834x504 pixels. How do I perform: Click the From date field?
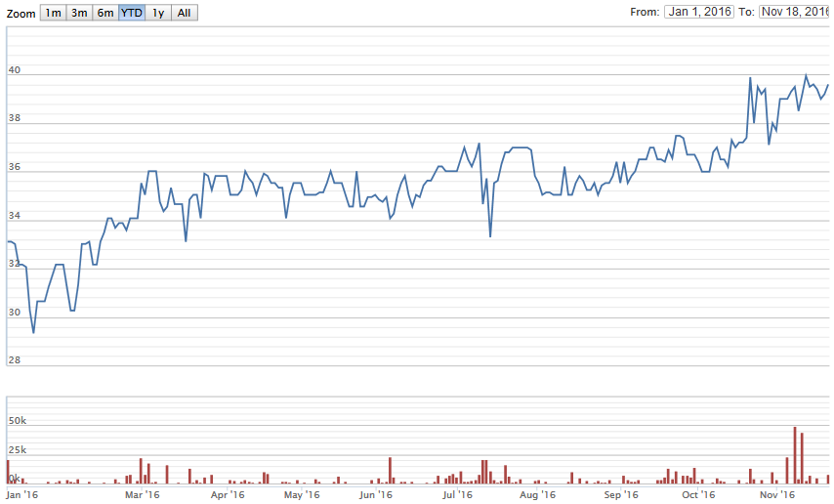(697, 12)
